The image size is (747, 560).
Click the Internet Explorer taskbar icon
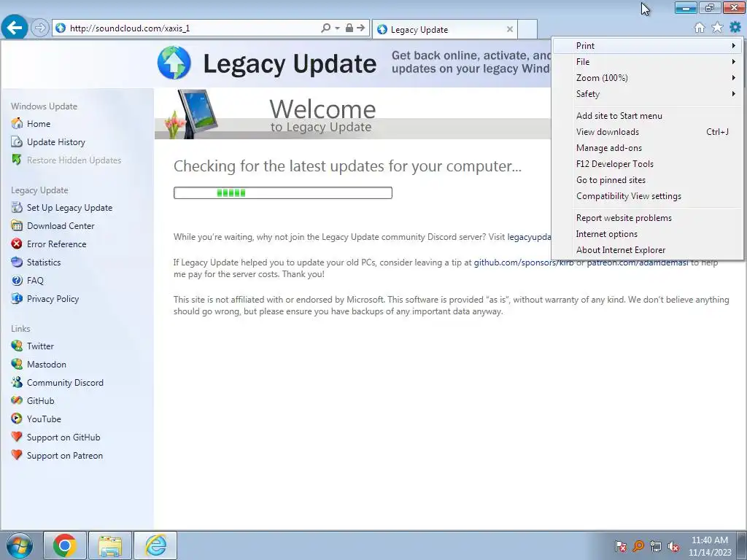pyautogui.click(x=155, y=545)
